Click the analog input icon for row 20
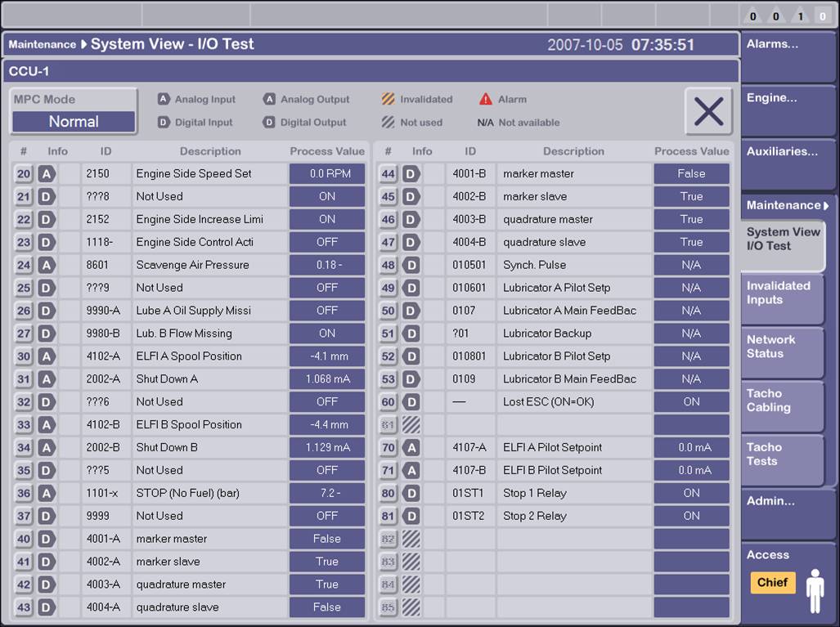Image resolution: width=840 pixels, height=627 pixels. coord(47,174)
